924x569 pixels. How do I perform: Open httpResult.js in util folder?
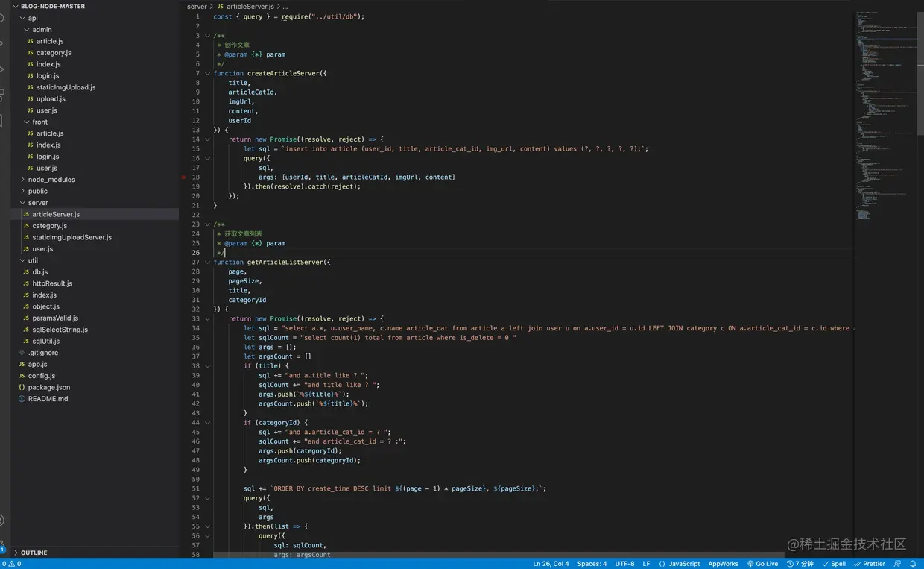click(x=52, y=283)
